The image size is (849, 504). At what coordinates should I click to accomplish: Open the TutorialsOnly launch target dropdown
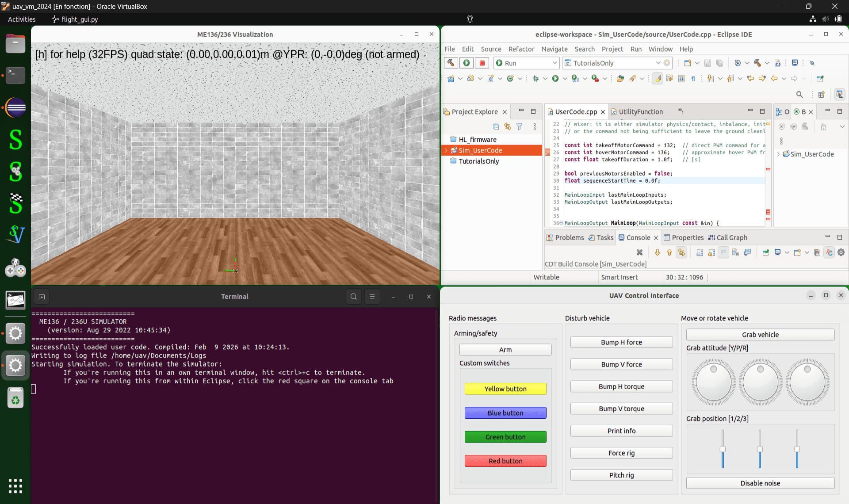[x=658, y=63]
